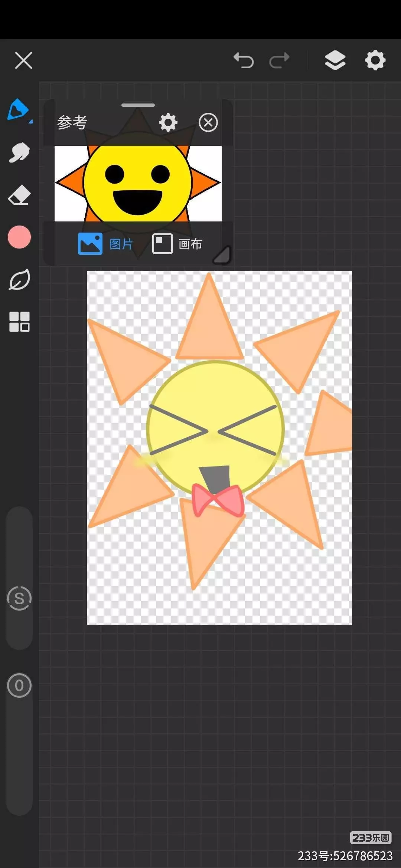Open the leaf-shaped tool in the sidebar
Image resolution: width=401 pixels, height=868 pixels.
tap(19, 279)
